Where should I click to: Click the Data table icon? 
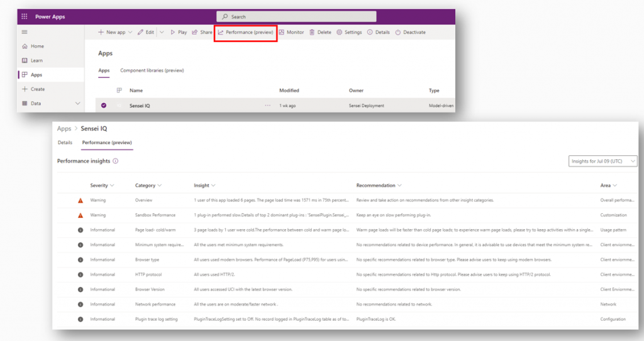(25, 103)
